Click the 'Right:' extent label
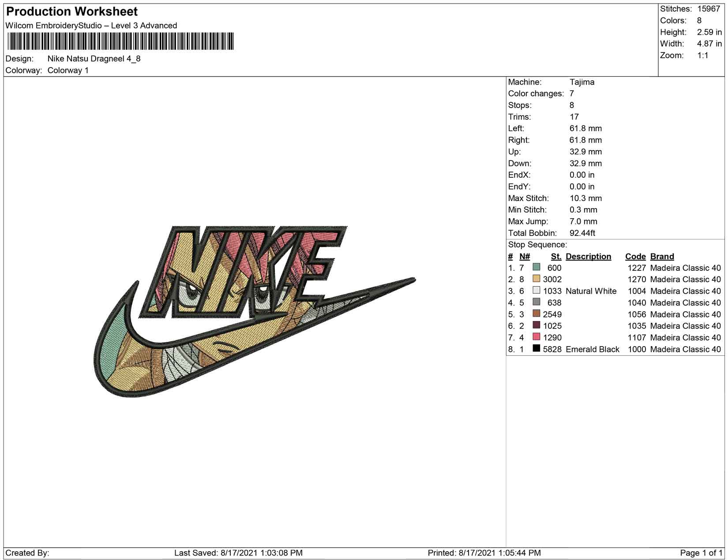This screenshot has width=728, height=560. tap(519, 140)
